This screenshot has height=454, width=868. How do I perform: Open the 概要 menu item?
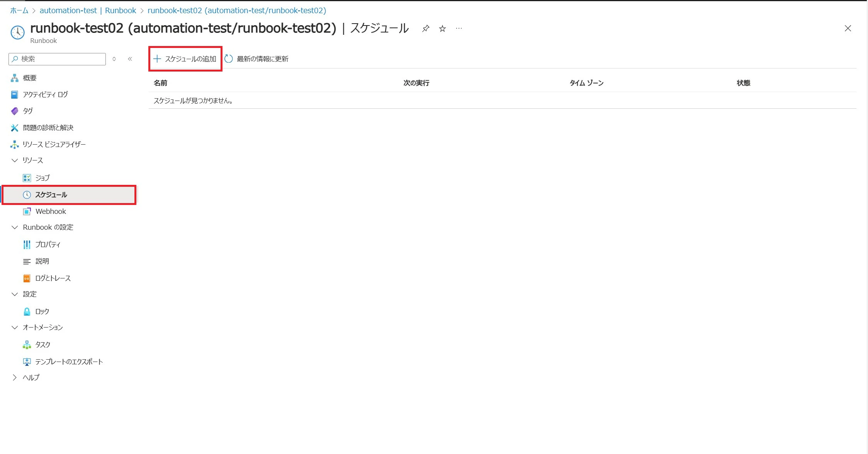(29, 78)
